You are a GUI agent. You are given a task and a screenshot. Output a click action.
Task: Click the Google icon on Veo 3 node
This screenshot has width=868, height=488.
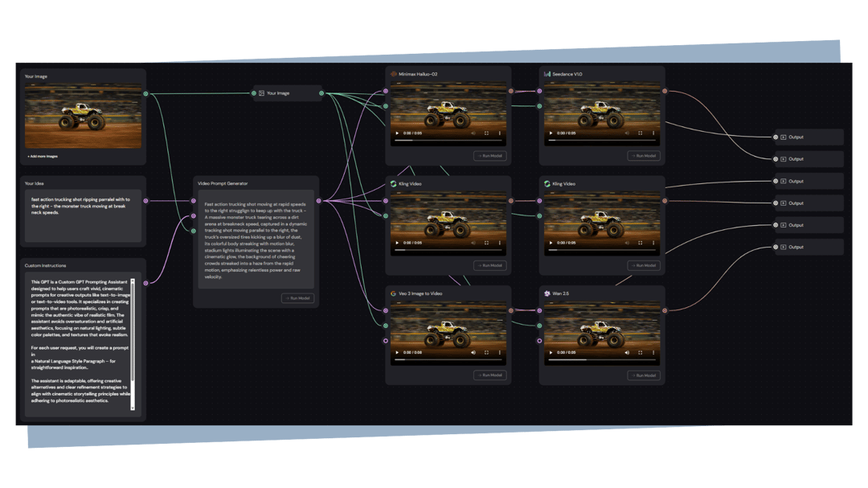click(393, 293)
